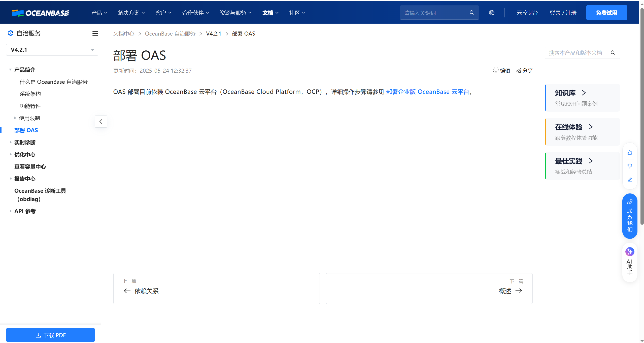Click the 分享 share icon
Image resolution: width=644 pixels, height=343 pixels.
pyautogui.click(x=519, y=71)
